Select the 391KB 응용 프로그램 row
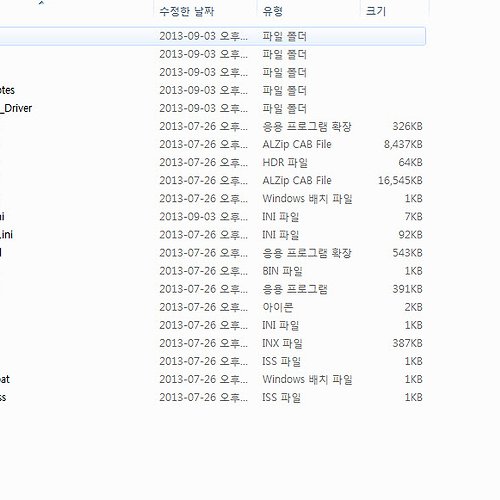The height and width of the screenshot is (500, 500). 212,289
